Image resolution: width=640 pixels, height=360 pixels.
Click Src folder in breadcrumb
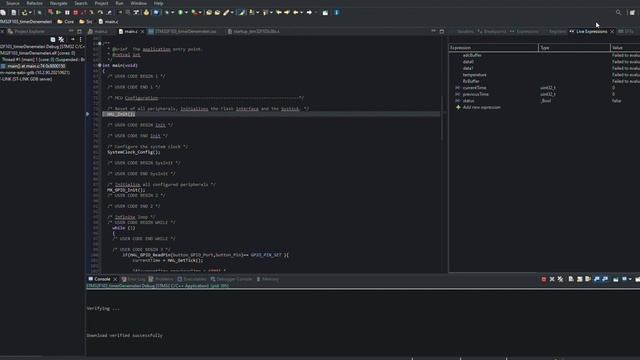point(86,22)
